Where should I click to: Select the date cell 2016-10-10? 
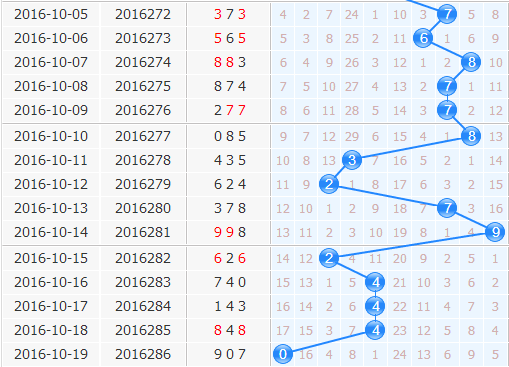coord(51,136)
